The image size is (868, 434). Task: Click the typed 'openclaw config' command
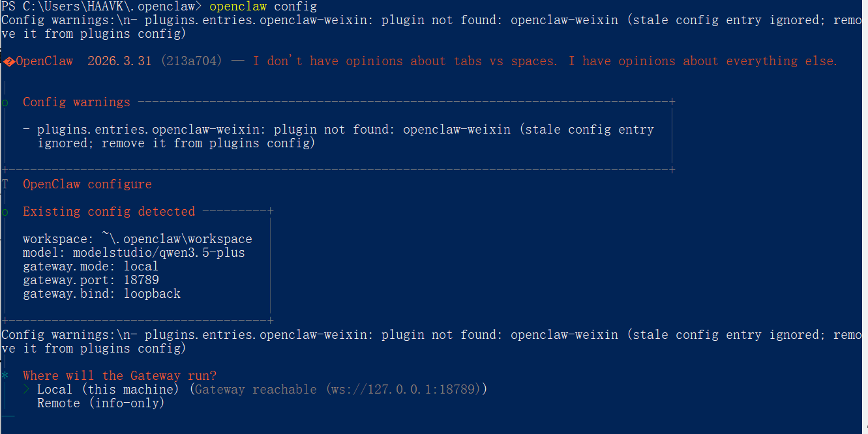pyautogui.click(x=263, y=7)
